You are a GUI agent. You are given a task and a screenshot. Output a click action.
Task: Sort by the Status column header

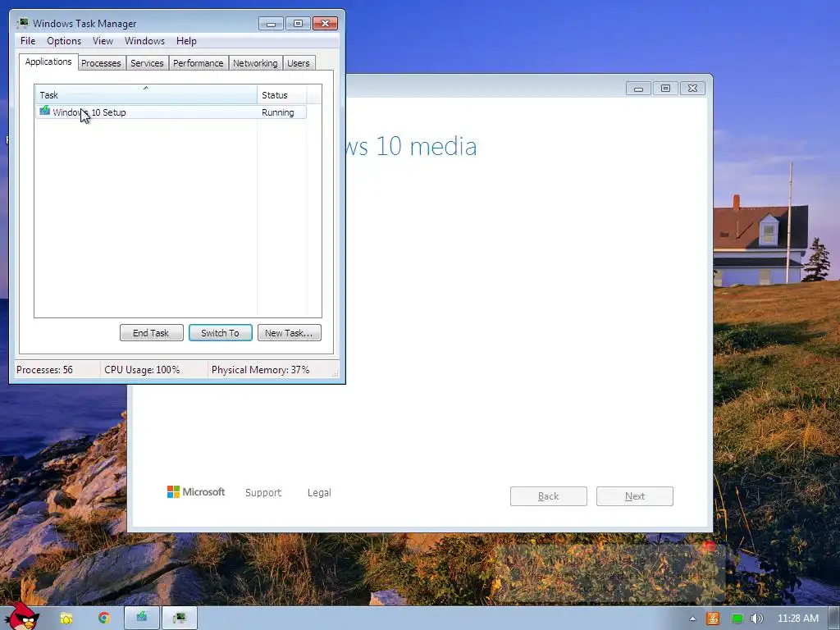pos(282,95)
